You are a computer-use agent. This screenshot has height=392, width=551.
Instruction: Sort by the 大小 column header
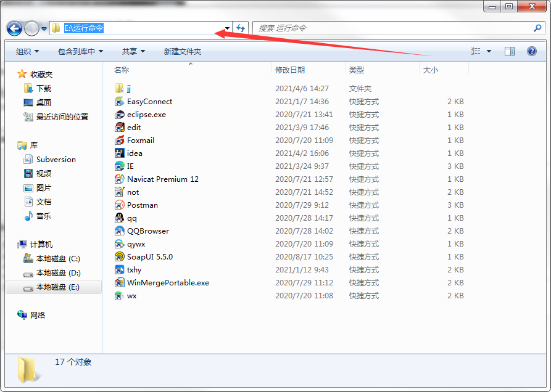[x=431, y=70]
